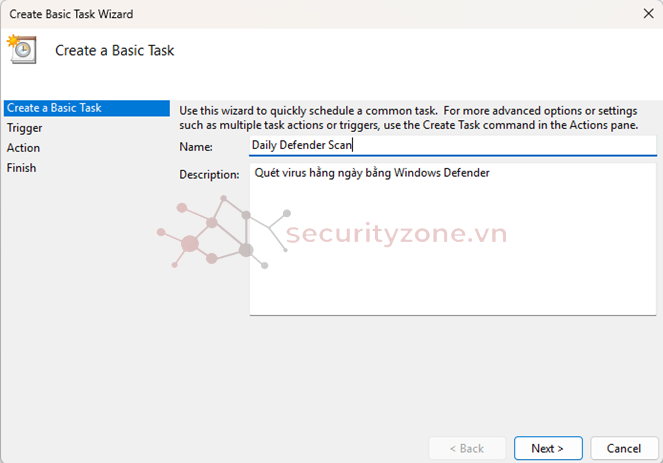Screen dimensions: 663x463
Task: Focus the Name input field
Action: [452, 145]
